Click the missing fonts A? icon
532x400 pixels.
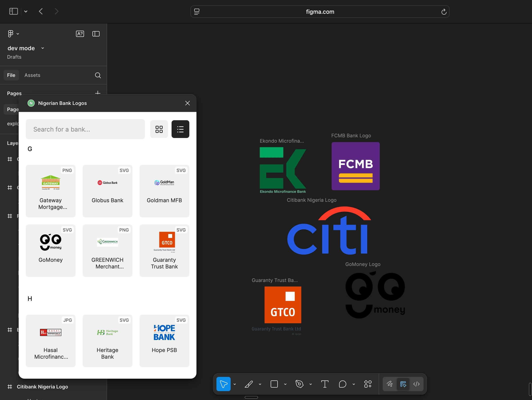click(80, 34)
